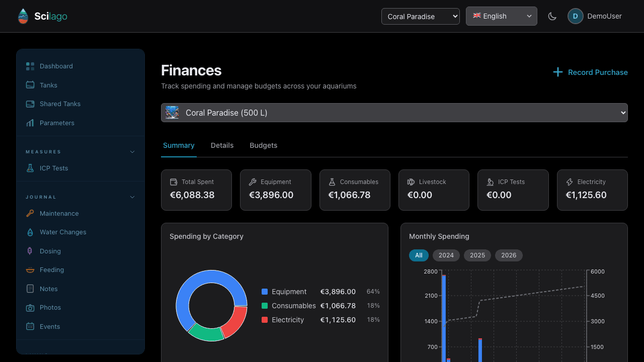This screenshot has width=644, height=362.
Task: Click the Spending by Category heading
Action: click(206, 236)
